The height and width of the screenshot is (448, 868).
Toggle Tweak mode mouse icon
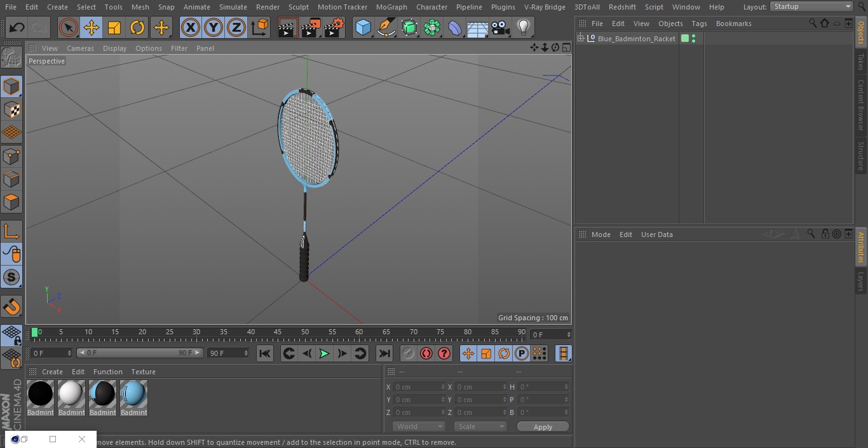(11, 254)
